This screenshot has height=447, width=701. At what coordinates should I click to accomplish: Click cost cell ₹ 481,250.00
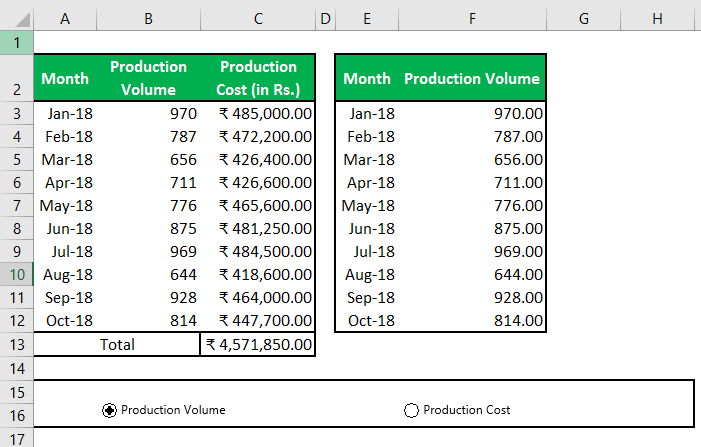click(258, 228)
